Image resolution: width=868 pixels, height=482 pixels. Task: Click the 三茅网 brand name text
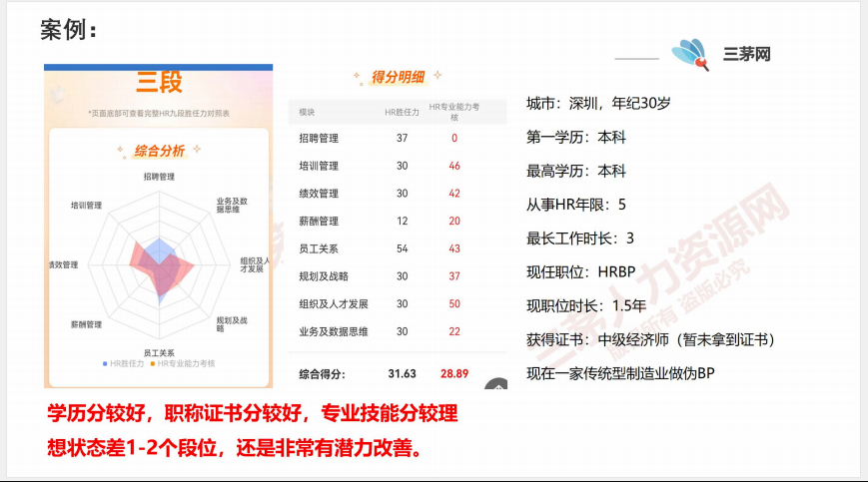point(747,54)
